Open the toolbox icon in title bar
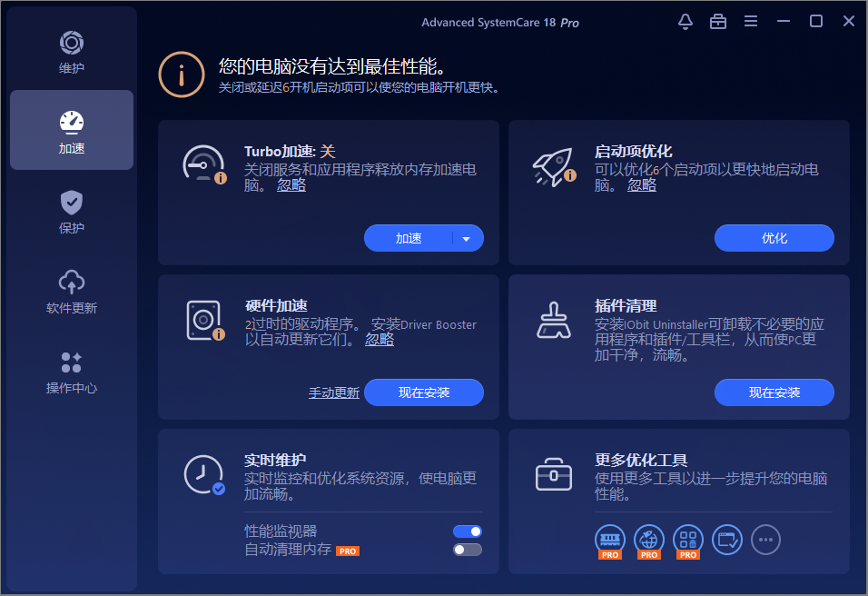Image resolution: width=868 pixels, height=596 pixels. (x=718, y=22)
